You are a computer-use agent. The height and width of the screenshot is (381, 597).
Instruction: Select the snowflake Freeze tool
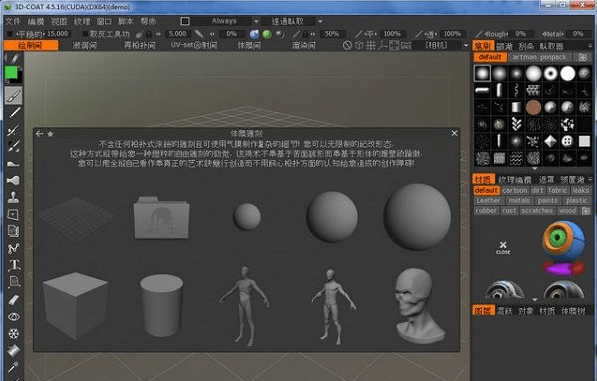click(14, 334)
